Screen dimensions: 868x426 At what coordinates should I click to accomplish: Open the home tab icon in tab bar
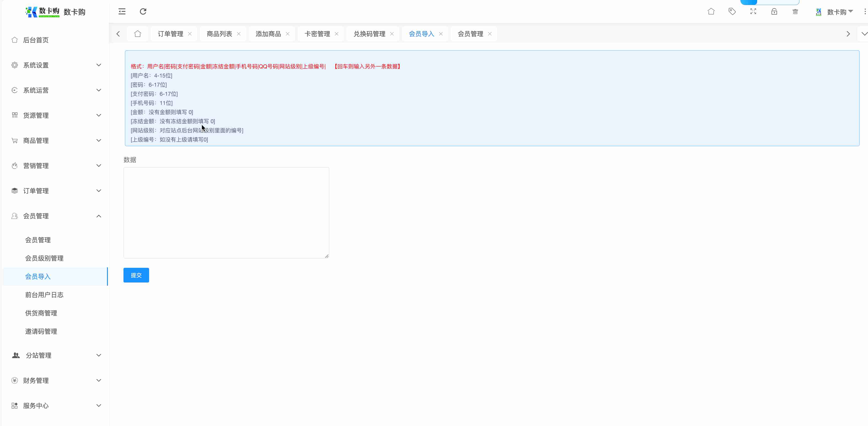pyautogui.click(x=137, y=34)
